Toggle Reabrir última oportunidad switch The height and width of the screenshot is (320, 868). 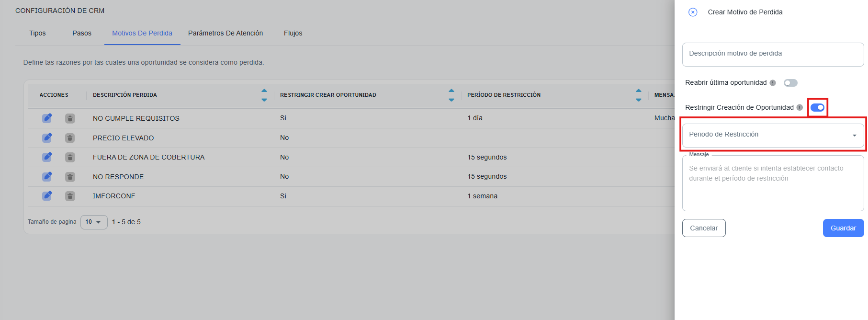pyautogui.click(x=790, y=83)
